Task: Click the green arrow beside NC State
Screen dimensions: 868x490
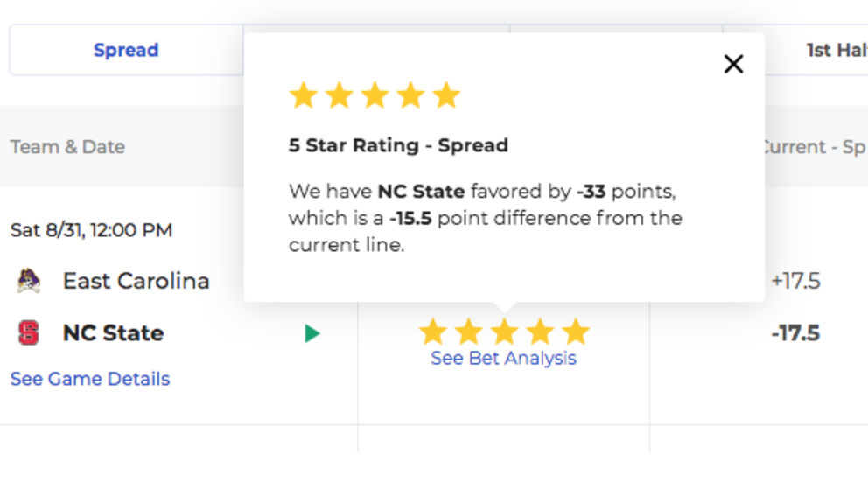Action: click(x=312, y=333)
